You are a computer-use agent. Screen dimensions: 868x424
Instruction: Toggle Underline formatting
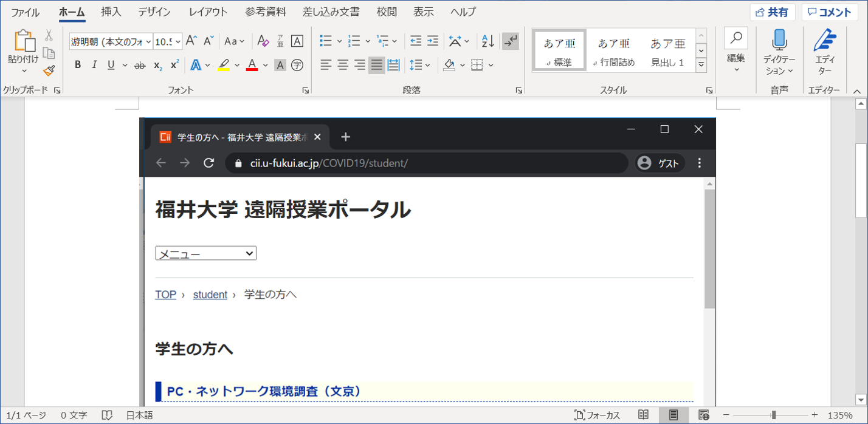111,65
